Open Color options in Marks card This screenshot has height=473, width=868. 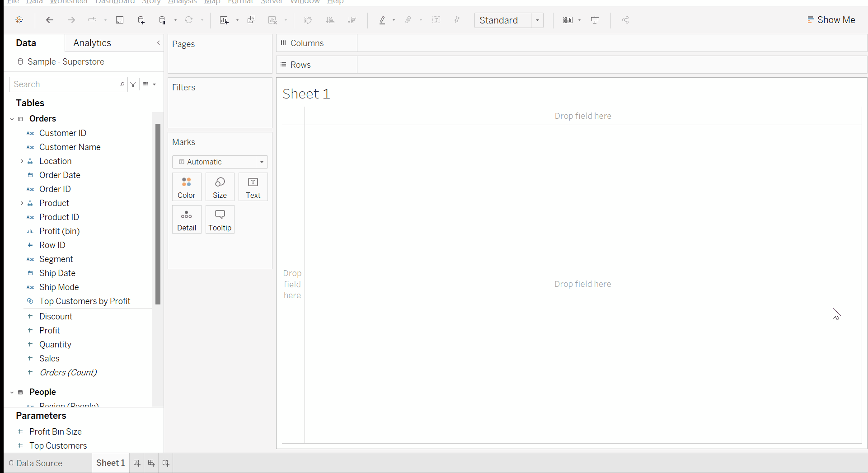point(187,187)
